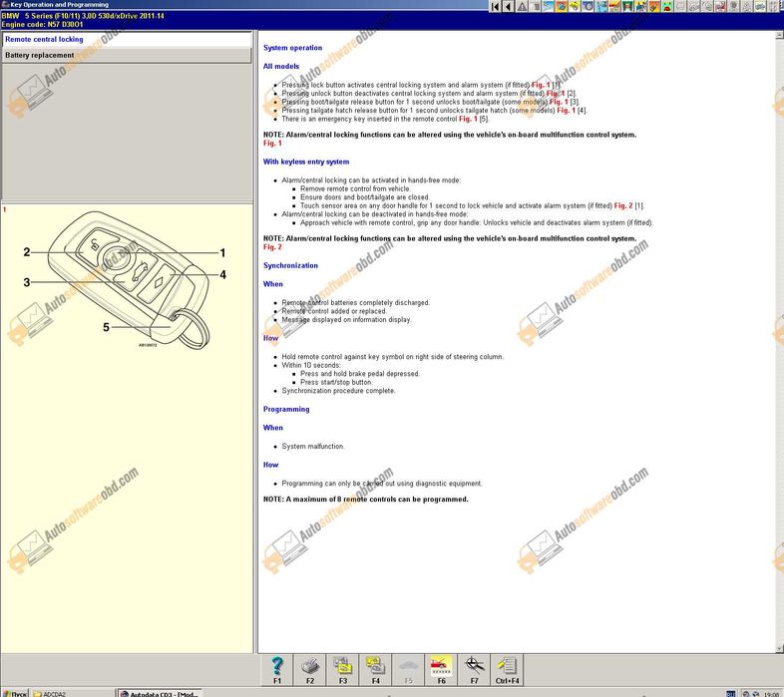Screen dimensions: 784x697
Task: Click the orange-background globe toolbar icon
Action: coord(562,7)
